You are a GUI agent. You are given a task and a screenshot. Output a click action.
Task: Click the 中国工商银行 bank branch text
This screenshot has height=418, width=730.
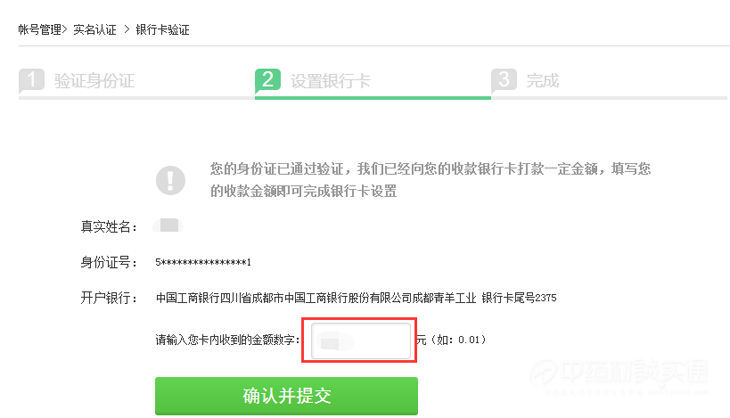(x=316, y=297)
